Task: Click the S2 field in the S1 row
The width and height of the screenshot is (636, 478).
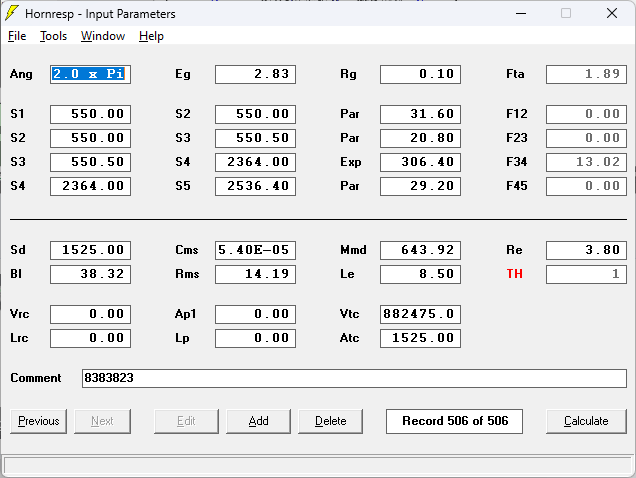Action: (256, 114)
